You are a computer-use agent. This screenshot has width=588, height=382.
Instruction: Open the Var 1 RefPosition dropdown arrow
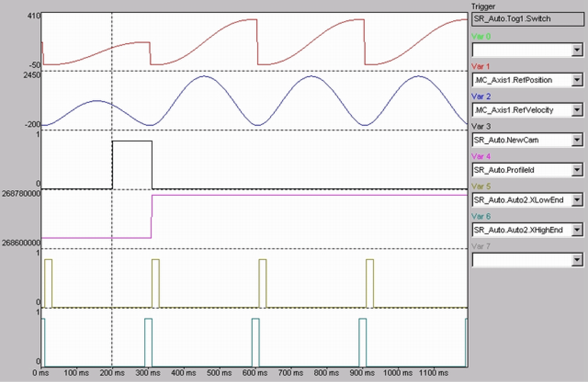(x=577, y=80)
